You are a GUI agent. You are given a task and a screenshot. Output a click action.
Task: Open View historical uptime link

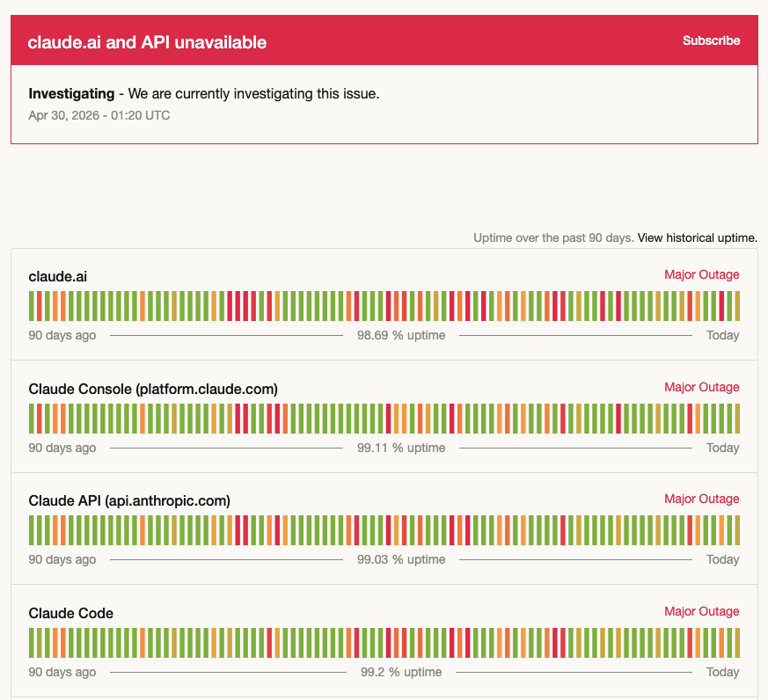pyautogui.click(x=698, y=238)
